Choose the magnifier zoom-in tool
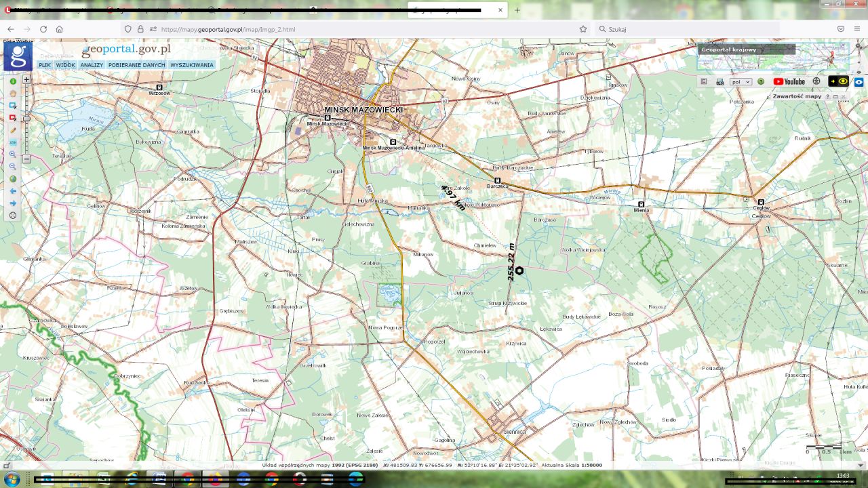 (13, 155)
